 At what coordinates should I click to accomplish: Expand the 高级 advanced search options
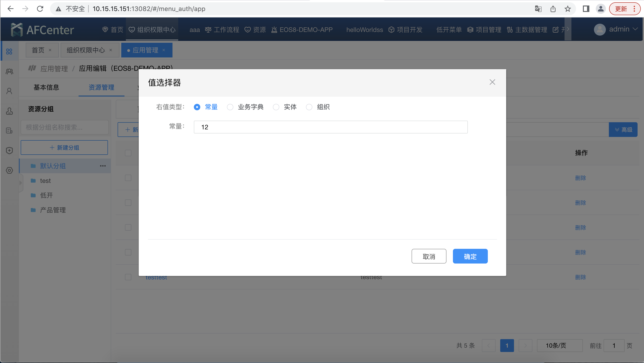coord(623,130)
